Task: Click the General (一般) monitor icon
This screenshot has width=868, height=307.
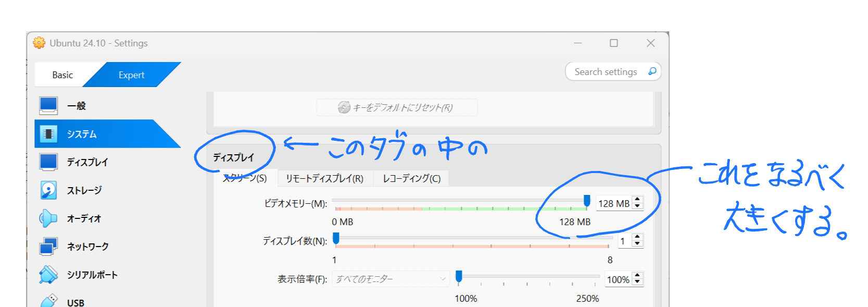Action: click(48, 106)
